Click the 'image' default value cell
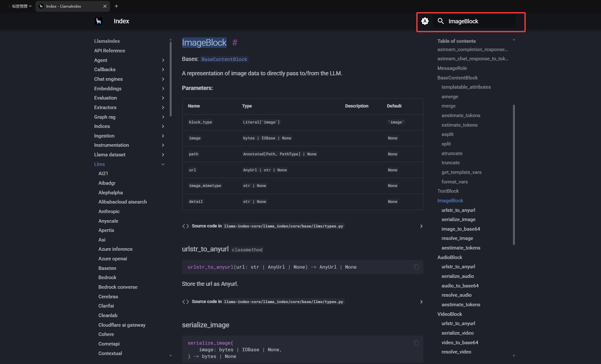 [x=396, y=122]
